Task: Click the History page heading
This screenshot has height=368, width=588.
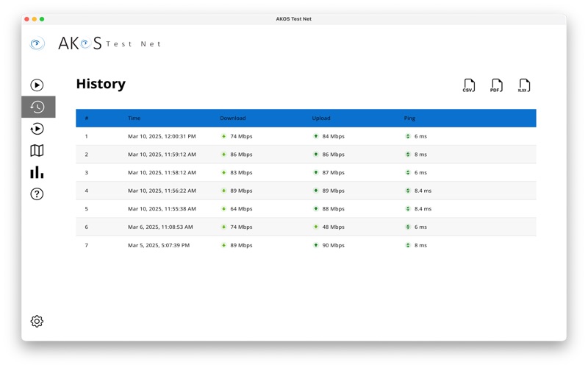Action: (x=101, y=84)
